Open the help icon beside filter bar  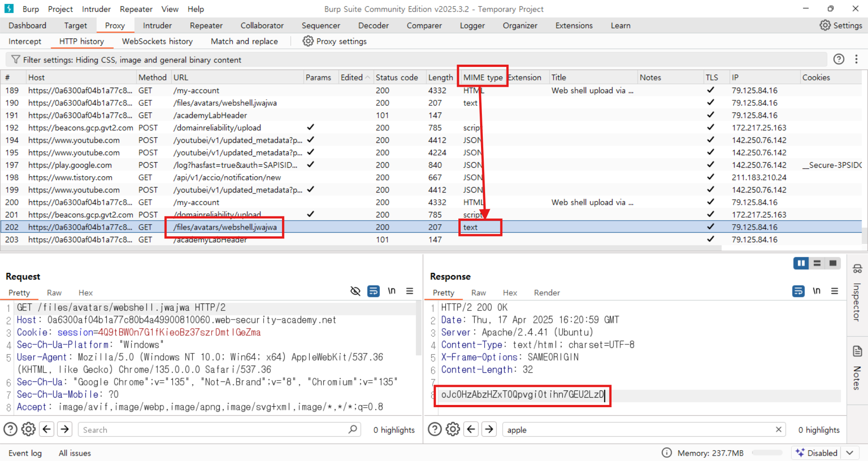click(x=839, y=59)
